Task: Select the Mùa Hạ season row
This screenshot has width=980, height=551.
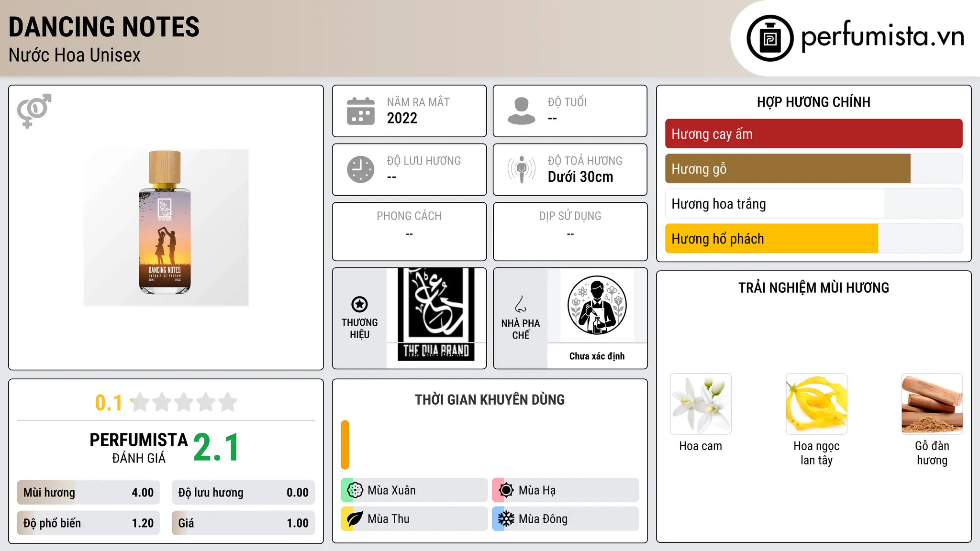Action: (565, 490)
